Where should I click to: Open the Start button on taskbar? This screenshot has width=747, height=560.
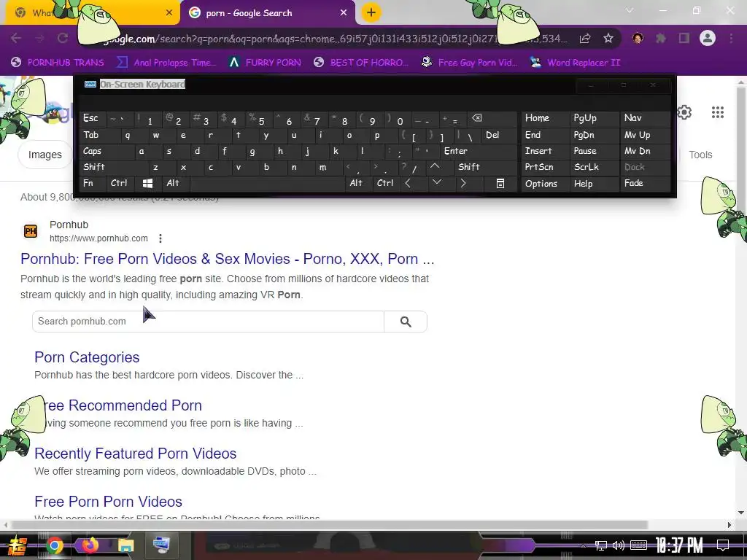pyautogui.click(x=18, y=545)
